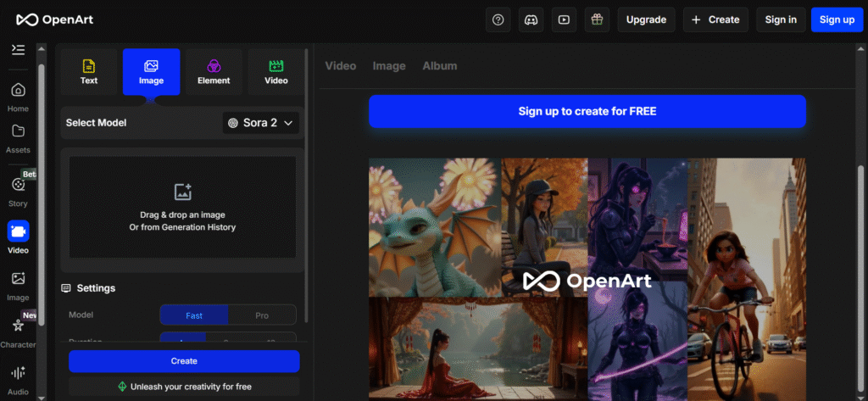Click the Upgrade button
Screen dimensions: 868x401
[646, 19]
